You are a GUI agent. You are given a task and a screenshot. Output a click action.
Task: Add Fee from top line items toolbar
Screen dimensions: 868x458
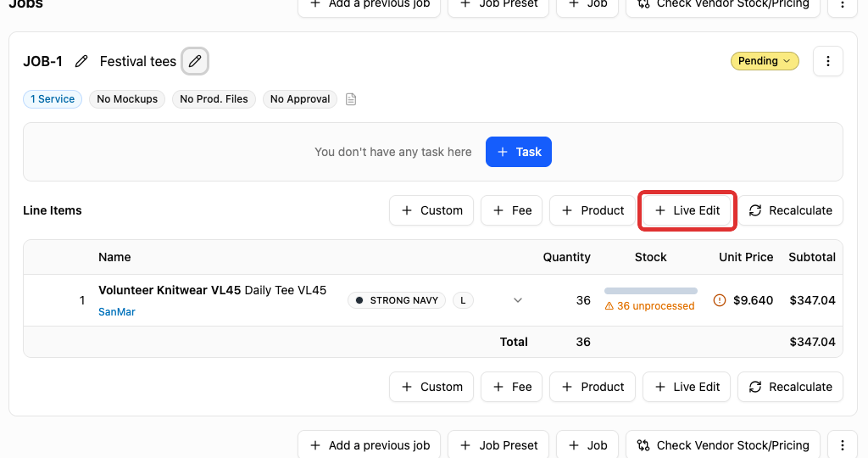pyautogui.click(x=511, y=210)
